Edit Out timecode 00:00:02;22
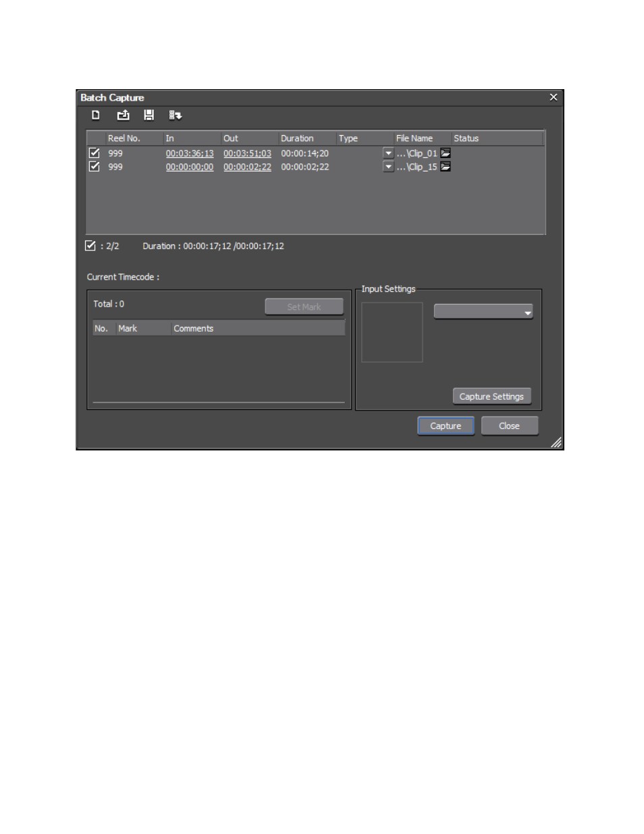Screen dimensions: 644x834 pos(247,167)
